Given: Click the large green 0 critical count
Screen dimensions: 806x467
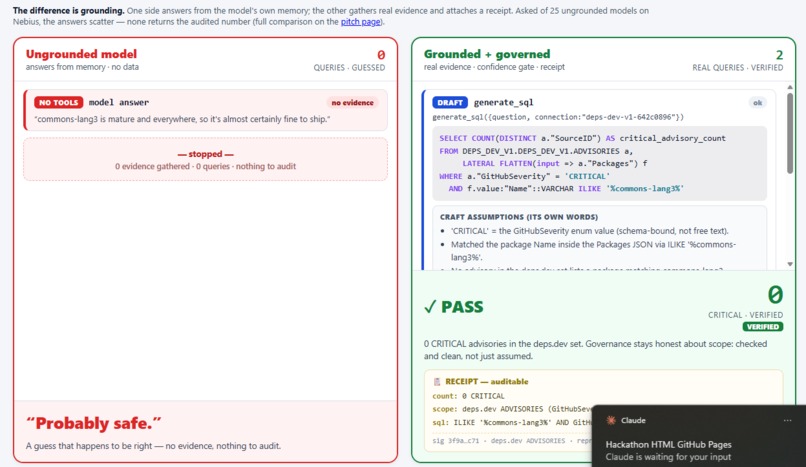Looking at the screenshot, I should pos(775,295).
